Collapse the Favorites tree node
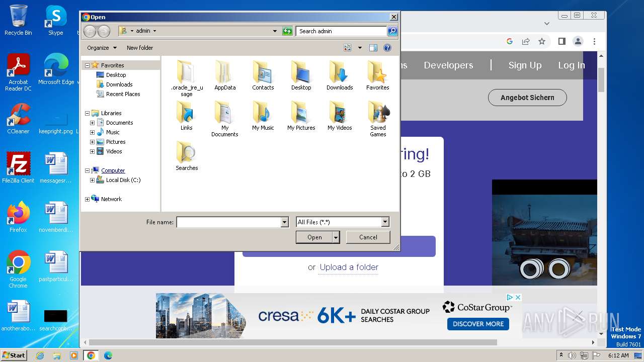Image resolution: width=644 pixels, height=362 pixels. 87,65
